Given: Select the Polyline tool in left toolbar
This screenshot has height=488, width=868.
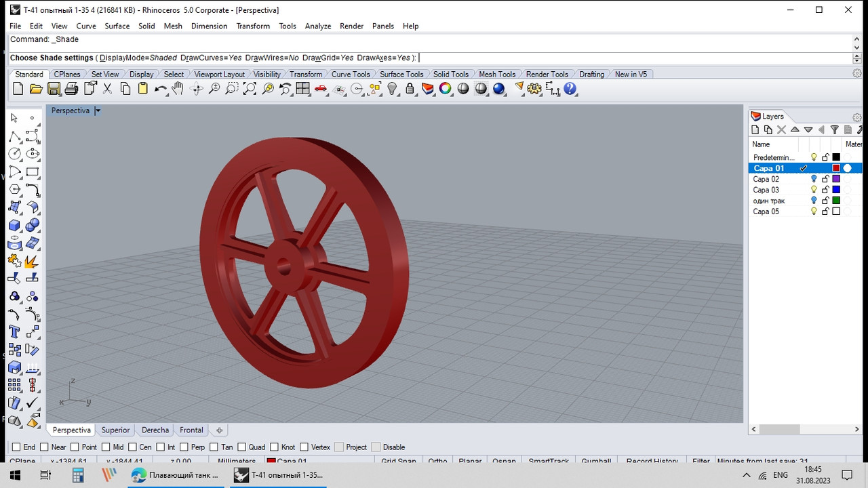Looking at the screenshot, I should [14, 136].
